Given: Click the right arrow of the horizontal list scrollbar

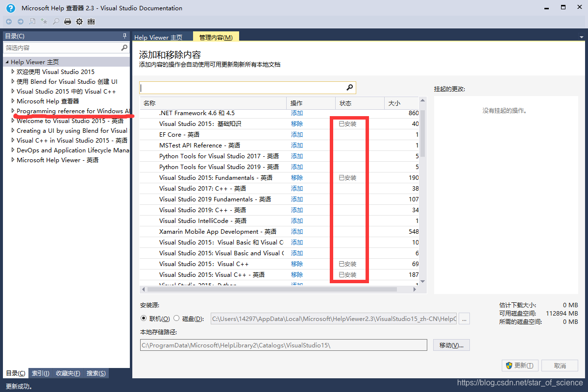Looking at the screenshot, I should [415, 289].
